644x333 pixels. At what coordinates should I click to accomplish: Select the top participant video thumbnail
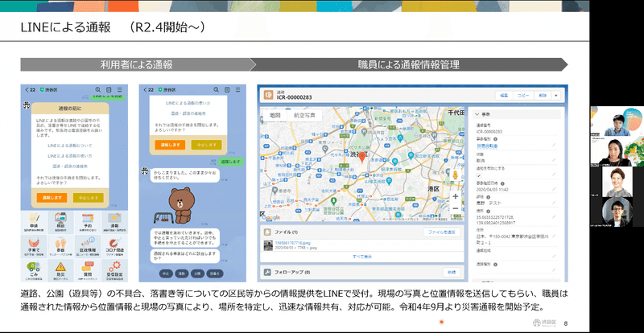tap(617, 121)
